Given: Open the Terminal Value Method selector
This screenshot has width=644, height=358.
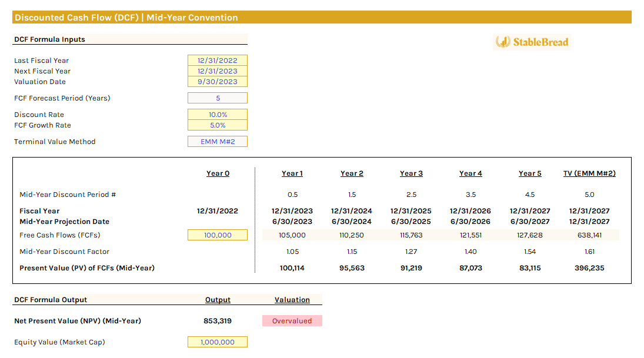Looking at the screenshot, I should coord(218,141).
